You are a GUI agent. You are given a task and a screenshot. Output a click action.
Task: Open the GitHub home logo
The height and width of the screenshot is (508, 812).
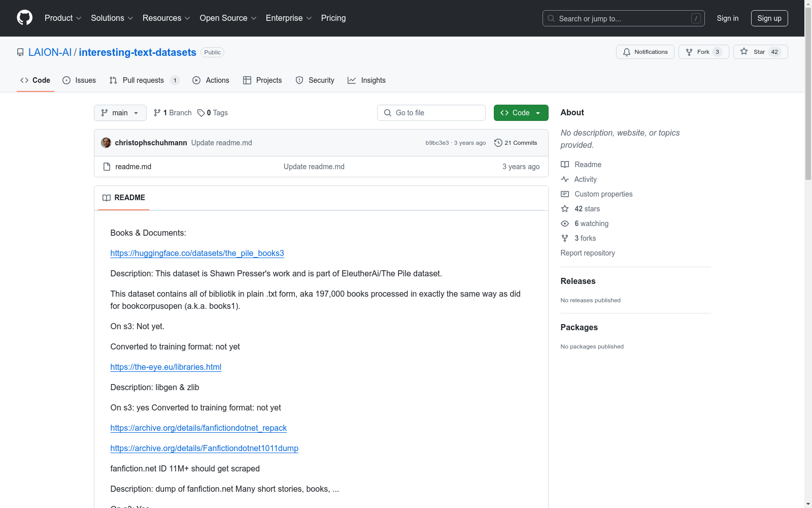pyautogui.click(x=24, y=18)
